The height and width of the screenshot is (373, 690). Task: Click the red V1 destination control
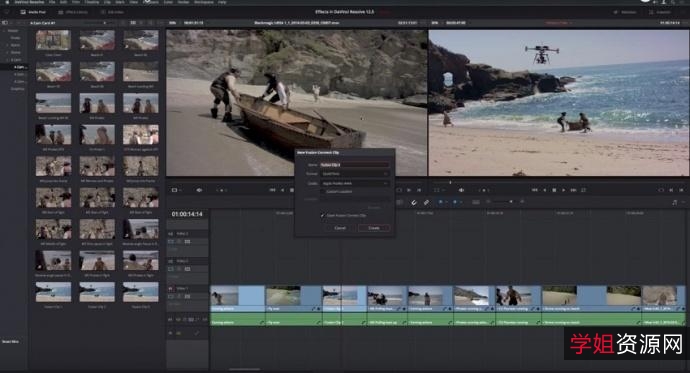point(171,289)
